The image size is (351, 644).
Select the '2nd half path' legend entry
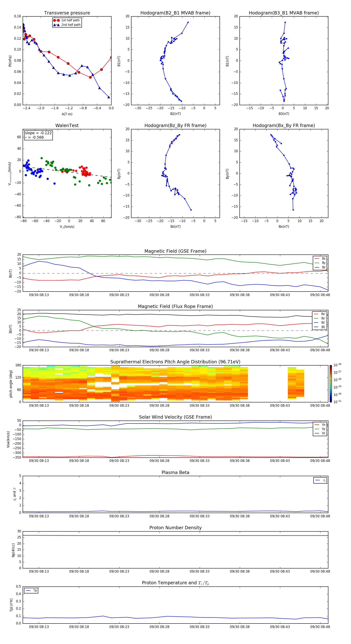pyautogui.click(x=67, y=25)
